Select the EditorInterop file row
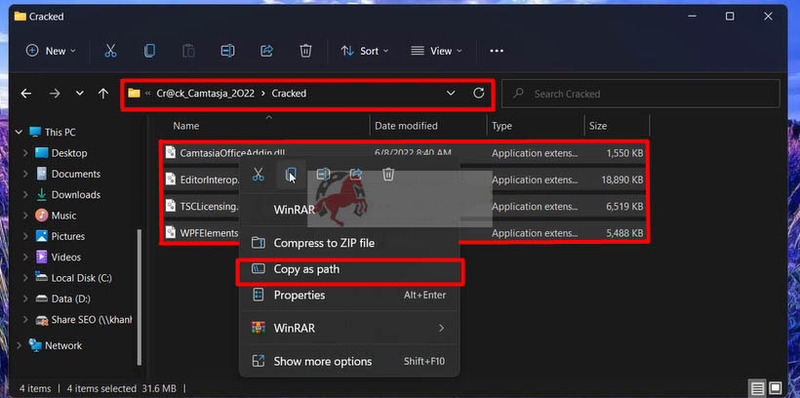Viewport: 800px width, 398px height. tap(405, 180)
